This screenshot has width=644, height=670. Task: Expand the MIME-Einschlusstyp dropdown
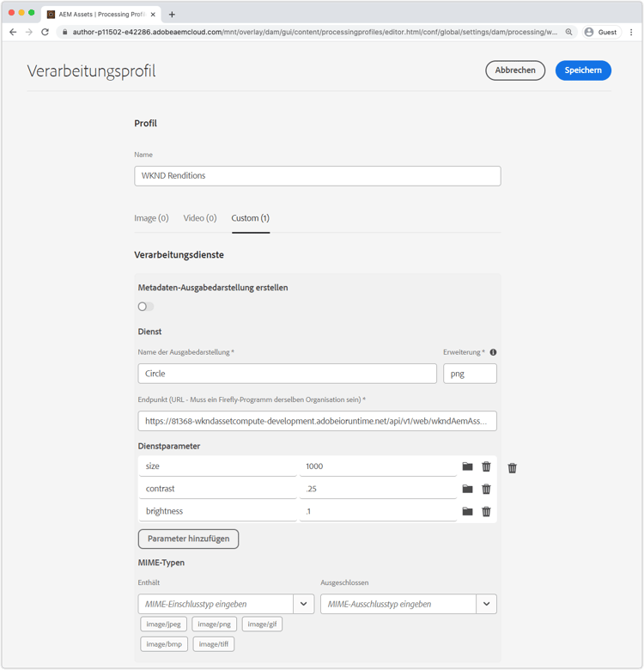click(304, 604)
